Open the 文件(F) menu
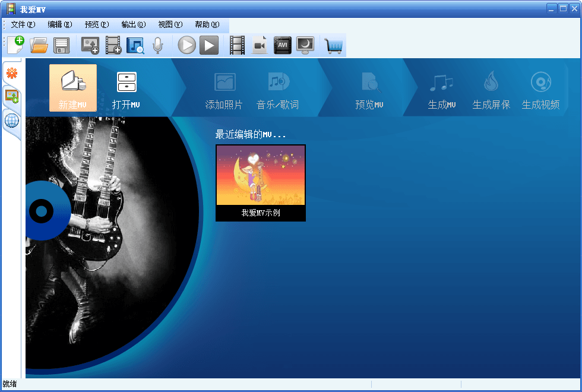This screenshot has height=392, width=582. [x=23, y=24]
